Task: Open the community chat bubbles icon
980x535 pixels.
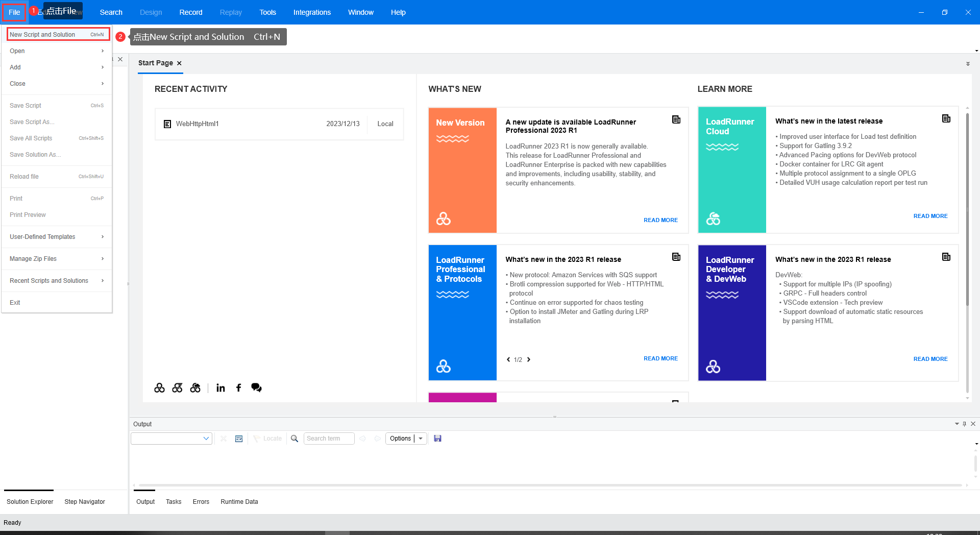Action: coord(256,388)
